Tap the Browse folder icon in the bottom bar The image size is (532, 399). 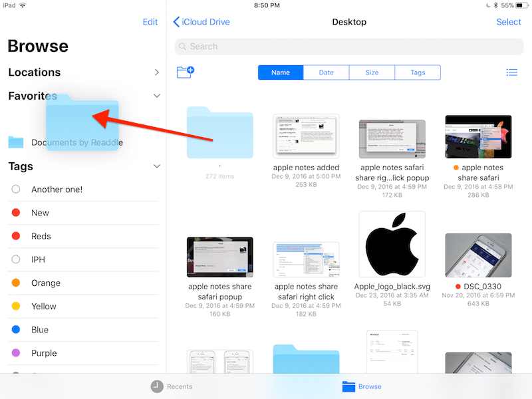click(x=348, y=386)
